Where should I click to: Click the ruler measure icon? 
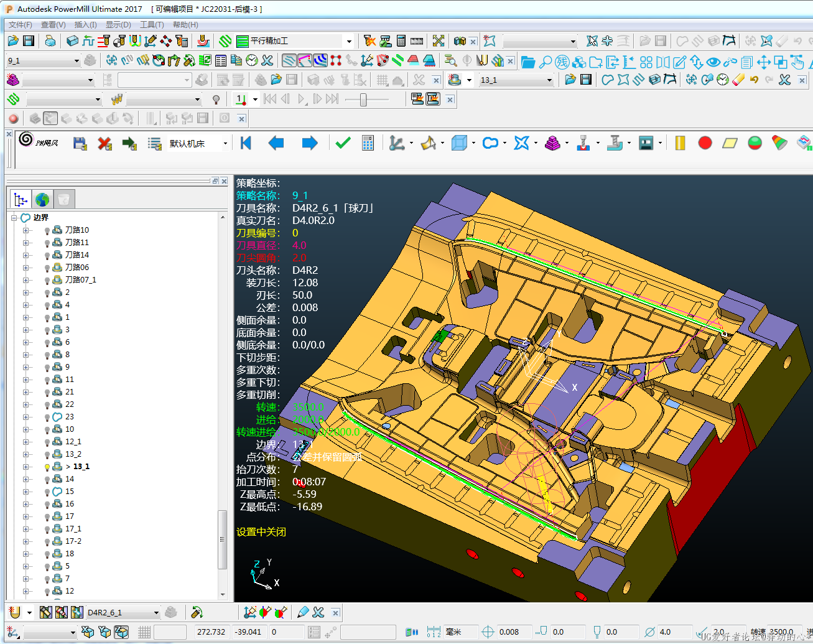(x=417, y=41)
